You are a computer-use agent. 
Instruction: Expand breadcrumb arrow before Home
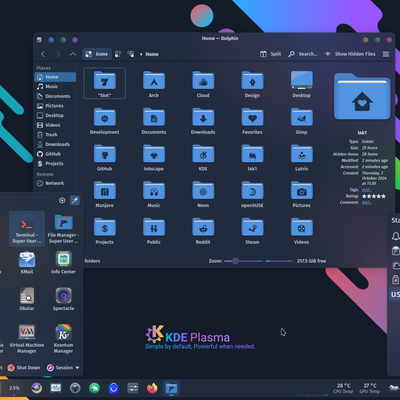coord(141,54)
